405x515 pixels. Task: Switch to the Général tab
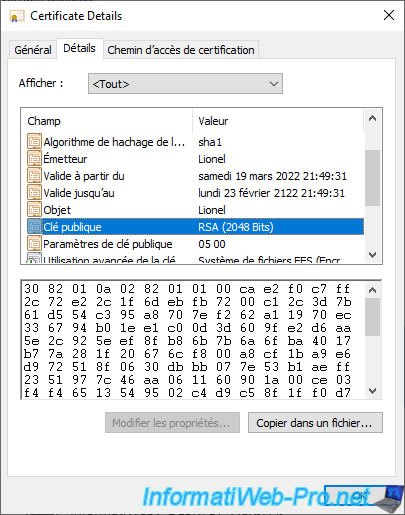tap(33, 50)
